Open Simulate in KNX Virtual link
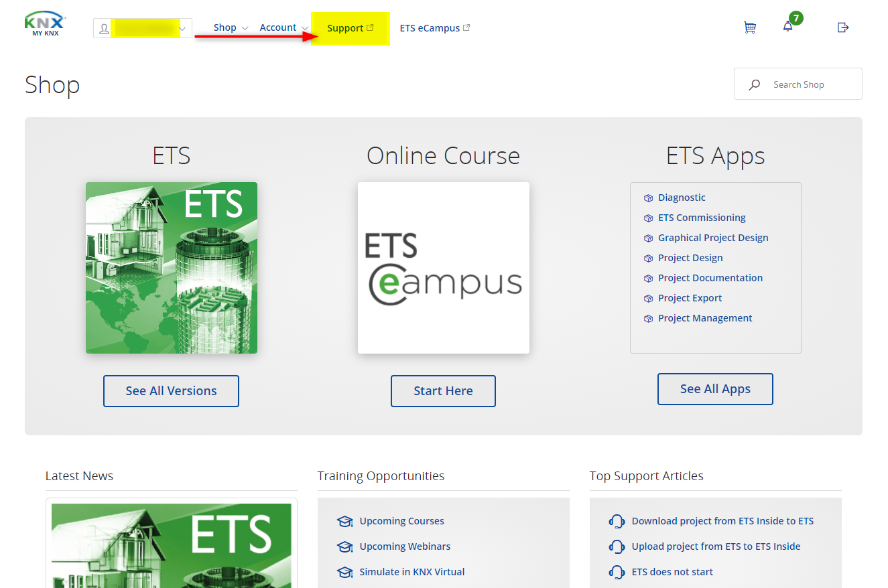 pos(412,572)
